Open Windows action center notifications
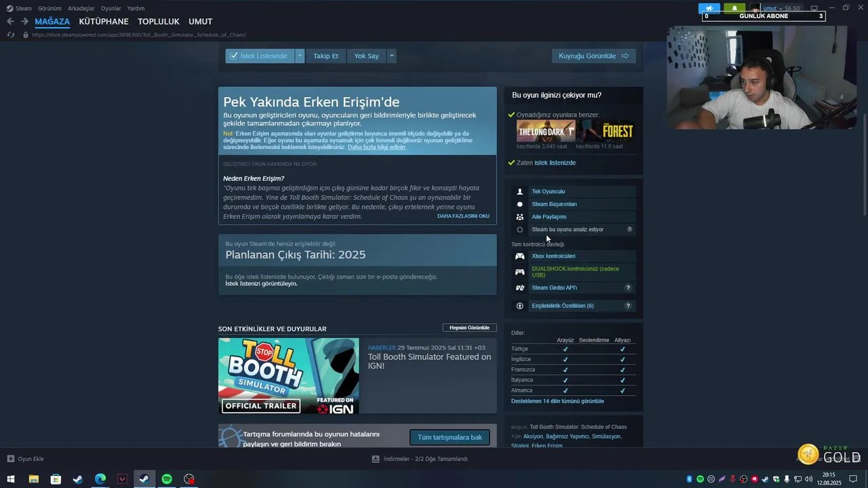Viewport: 868px width, 488px height. tap(853, 479)
